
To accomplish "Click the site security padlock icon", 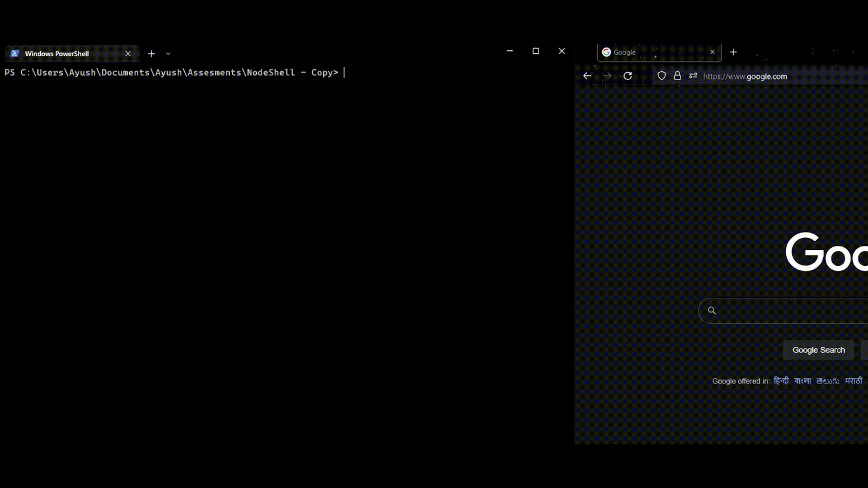I will [x=677, y=76].
